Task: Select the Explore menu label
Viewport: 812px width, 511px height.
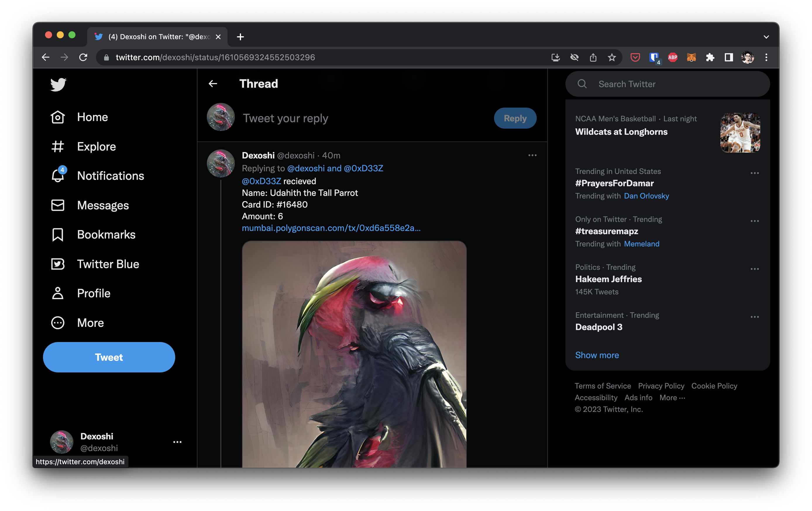Action: click(x=97, y=147)
